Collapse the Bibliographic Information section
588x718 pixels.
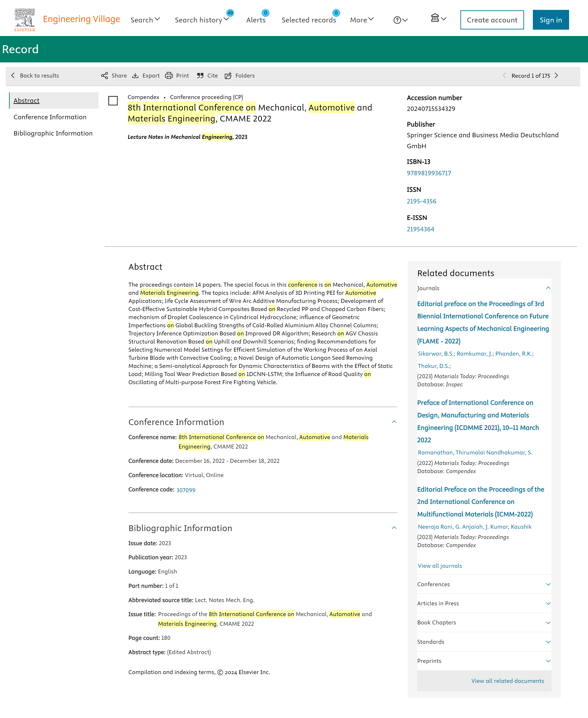(x=394, y=528)
